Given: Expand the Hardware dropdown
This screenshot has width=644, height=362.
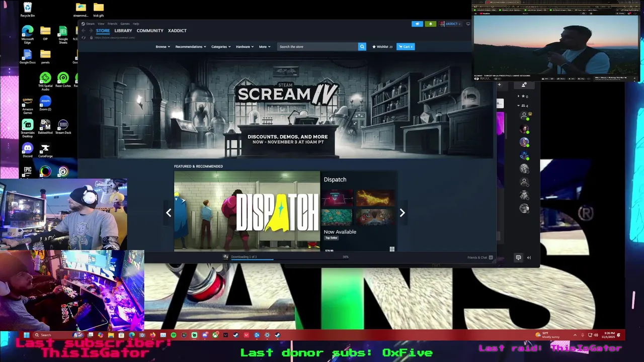Looking at the screenshot, I should [245, 47].
